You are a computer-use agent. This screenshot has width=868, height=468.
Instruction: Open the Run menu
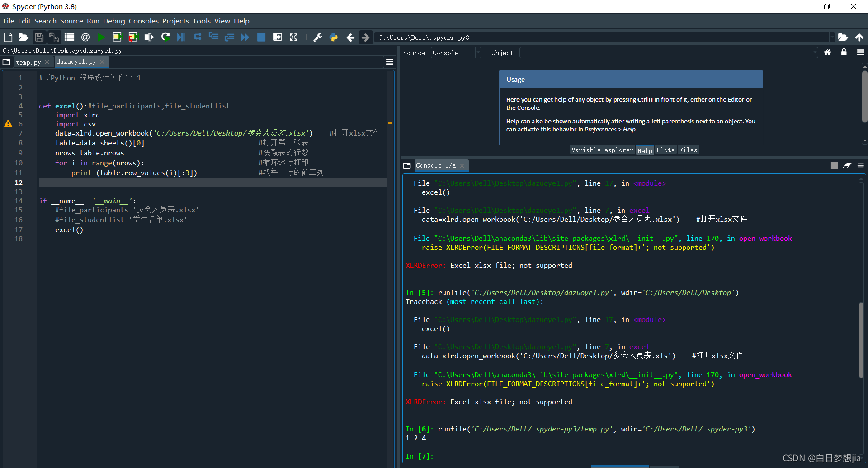[93, 21]
